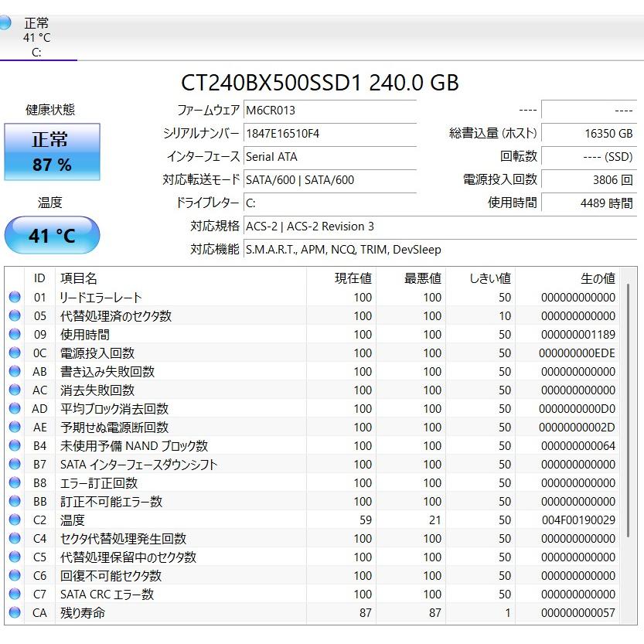Click the 41 °C temperature button
The width and height of the screenshot is (644, 644).
coord(52,235)
